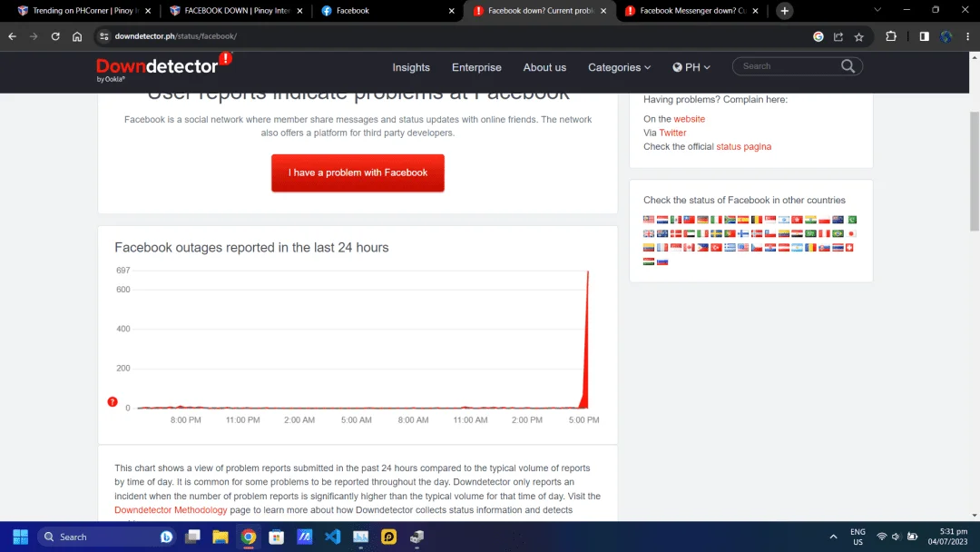Select the Finland flag
Image resolution: width=980 pixels, height=552 pixels.
743,234
